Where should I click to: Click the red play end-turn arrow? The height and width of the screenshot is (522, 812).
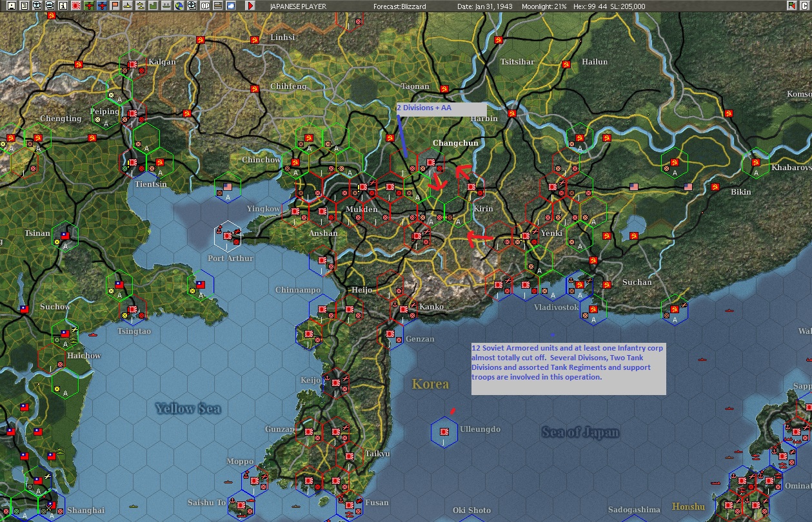[250, 6]
